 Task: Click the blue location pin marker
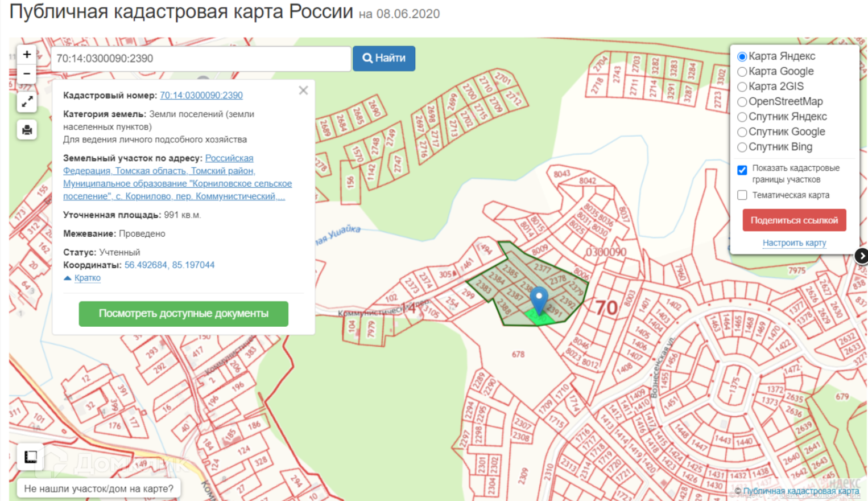pos(539,300)
